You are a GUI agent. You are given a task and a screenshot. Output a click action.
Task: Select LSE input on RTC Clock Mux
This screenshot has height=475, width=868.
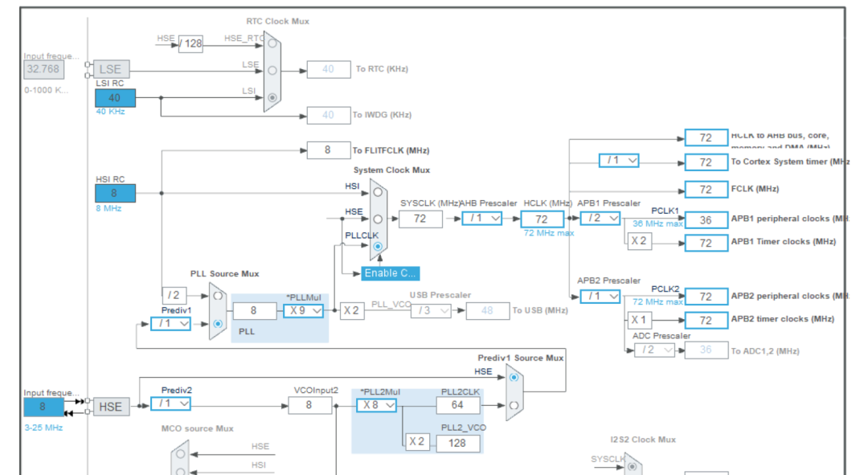(272, 70)
